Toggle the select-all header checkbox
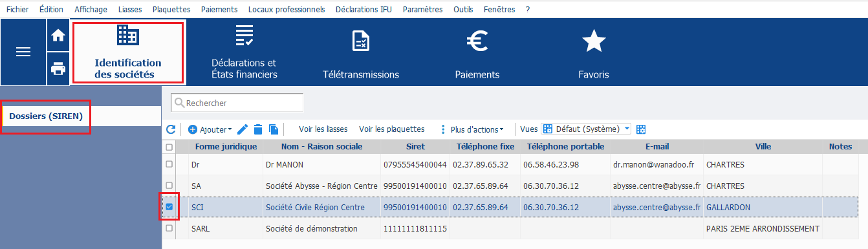Image resolution: width=868 pixels, height=249 pixels. pyautogui.click(x=169, y=147)
